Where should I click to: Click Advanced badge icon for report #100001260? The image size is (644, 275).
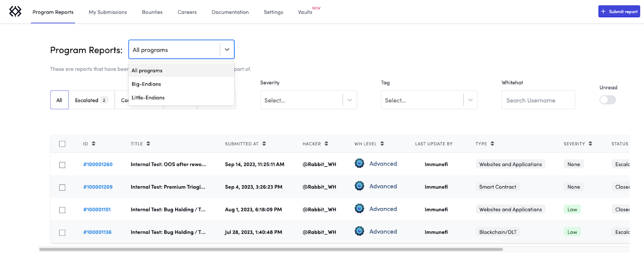359,163
